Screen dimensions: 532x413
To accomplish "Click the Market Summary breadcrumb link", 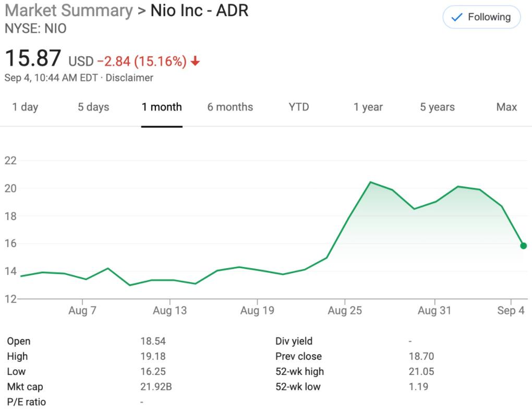I will click(x=68, y=10).
